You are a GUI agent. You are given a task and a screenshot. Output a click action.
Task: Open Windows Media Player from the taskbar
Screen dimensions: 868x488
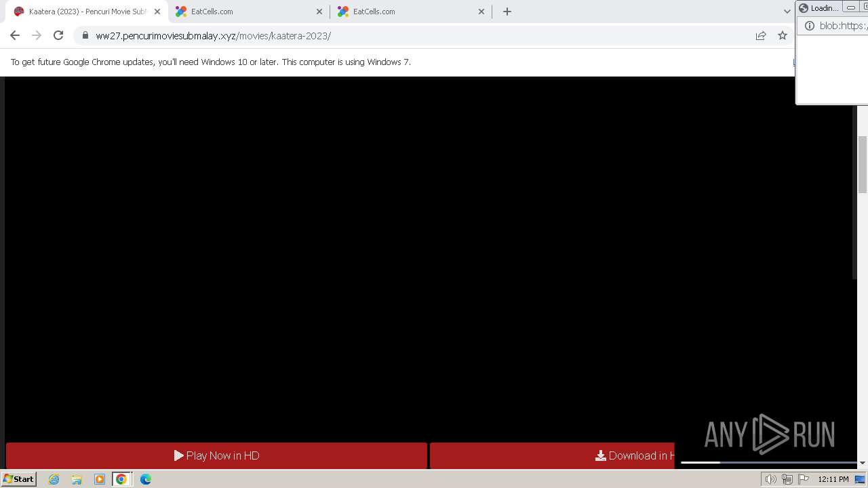click(x=100, y=479)
